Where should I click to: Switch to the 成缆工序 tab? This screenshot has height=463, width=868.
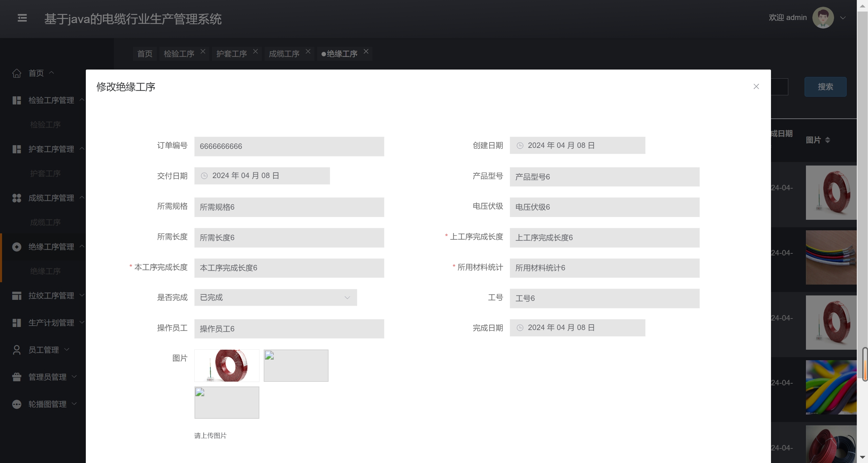[x=284, y=54]
